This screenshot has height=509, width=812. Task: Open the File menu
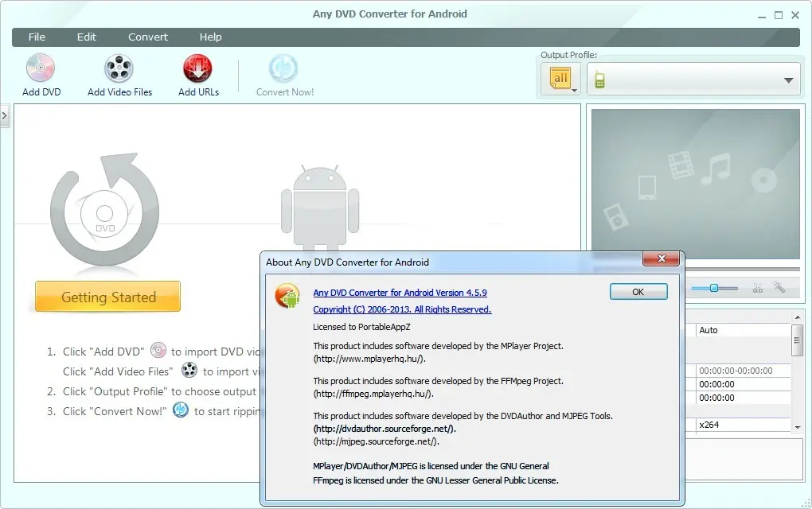pyautogui.click(x=37, y=37)
